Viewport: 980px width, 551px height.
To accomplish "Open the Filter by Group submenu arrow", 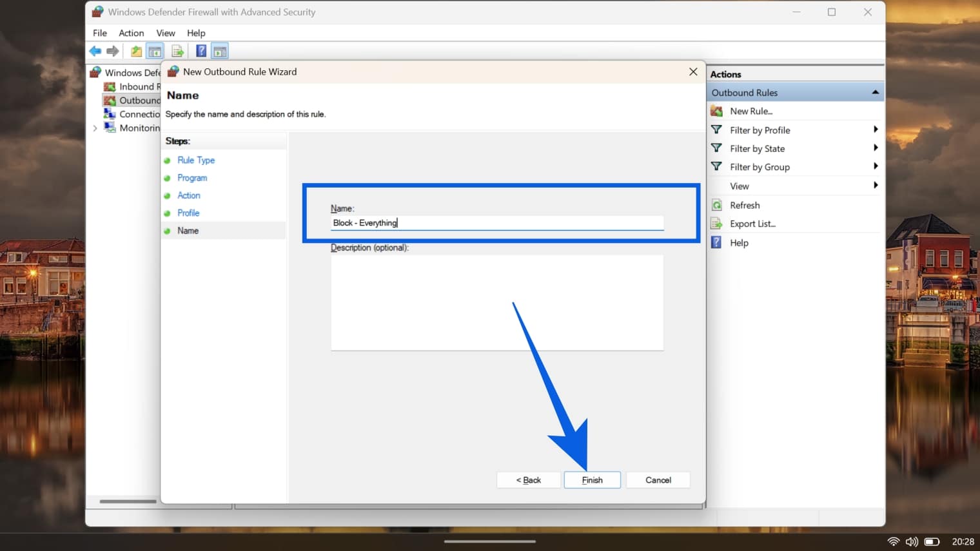I will point(876,166).
